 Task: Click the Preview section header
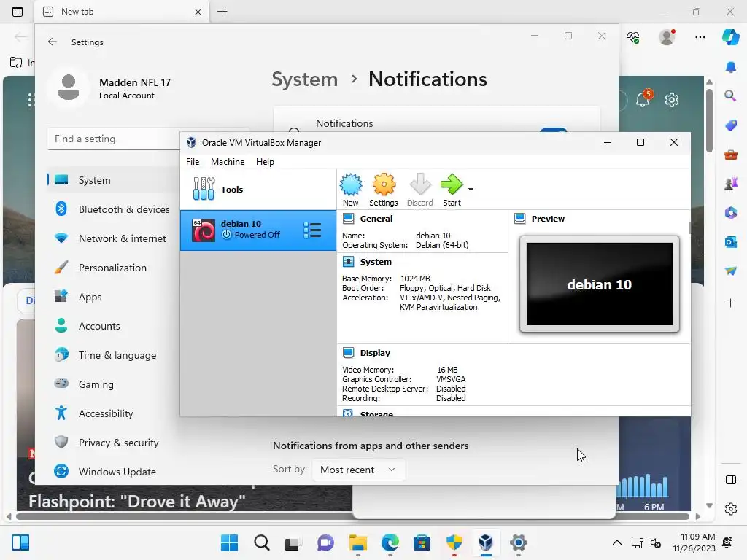pyautogui.click(x=548, y=219)
